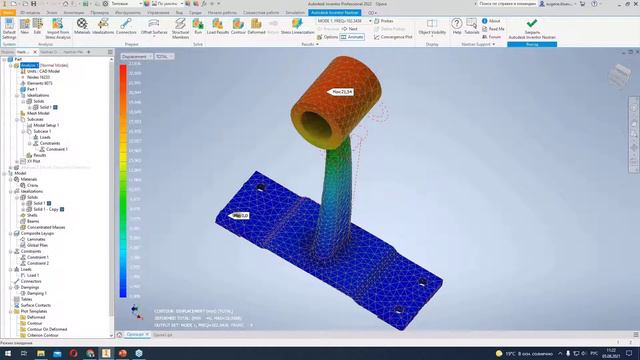Open results Options

coord(327,37)
